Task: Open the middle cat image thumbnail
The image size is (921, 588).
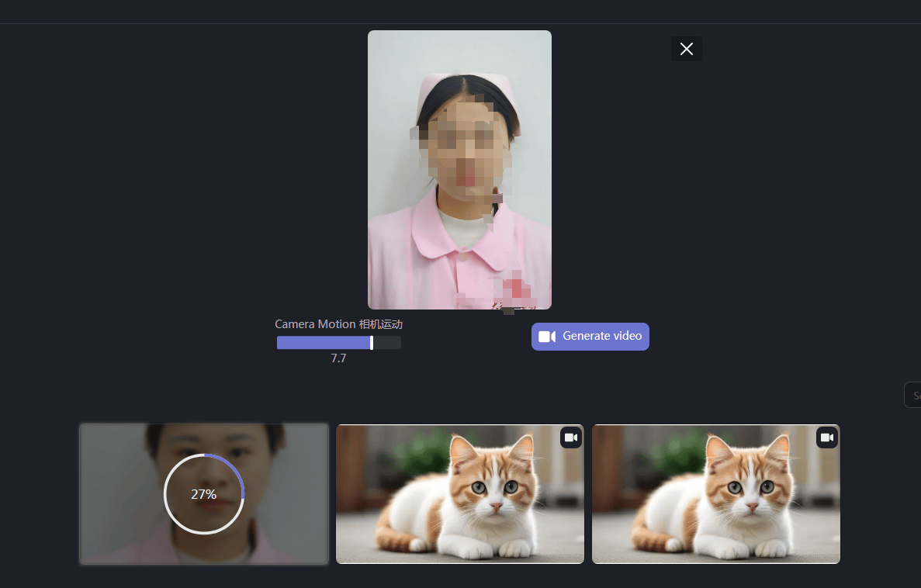Action: 459,493
